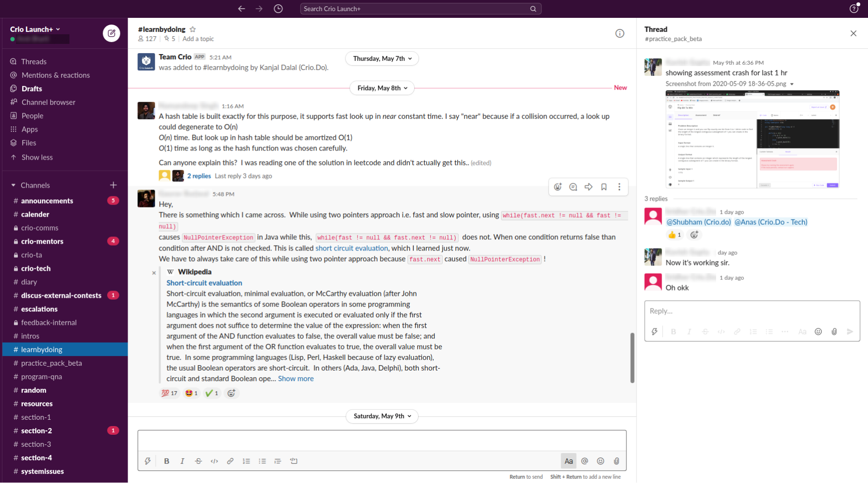Hide formatting with the Aa button
This screenshot has width=868, height=483.
pyautogui.click(x=569, y=461)
